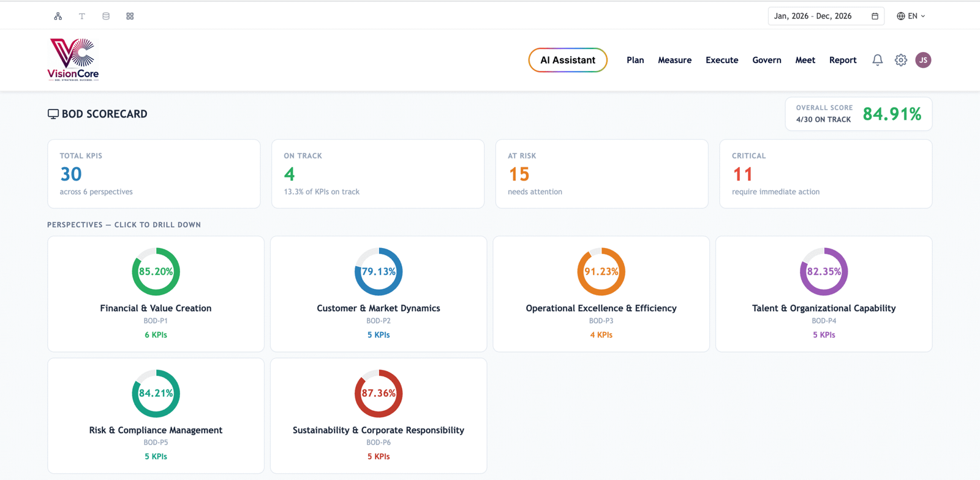Click the grid layout icon in top toolbar
The image size is (980, 480).
(130, 16)
